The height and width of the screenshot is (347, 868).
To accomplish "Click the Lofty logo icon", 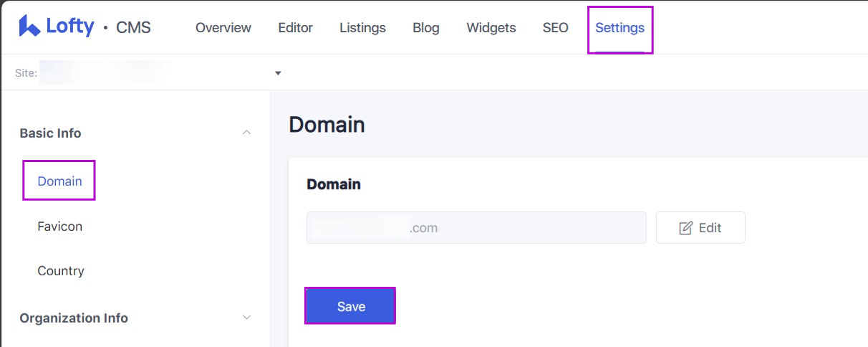I will coord(29,27).
